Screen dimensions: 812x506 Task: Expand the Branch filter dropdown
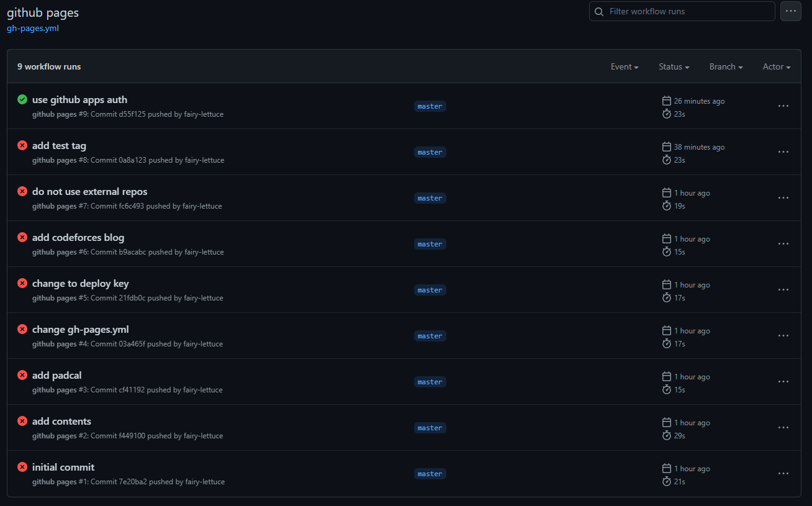point(726,66)
